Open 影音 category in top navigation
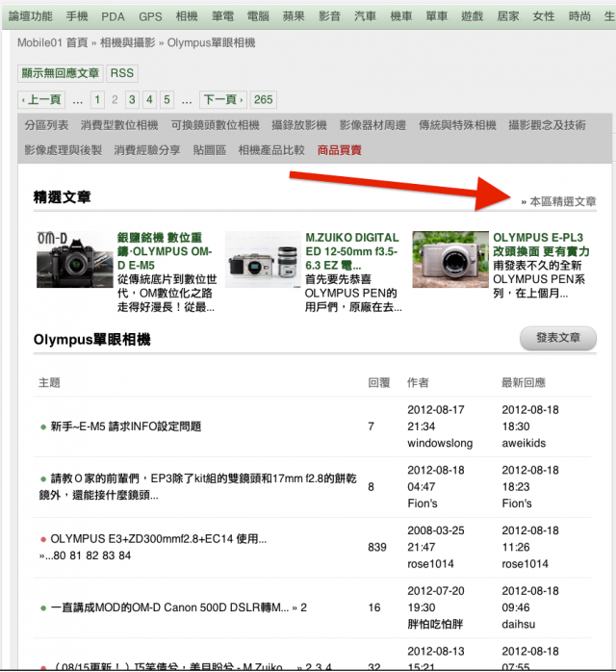 [x=330, y=16]
